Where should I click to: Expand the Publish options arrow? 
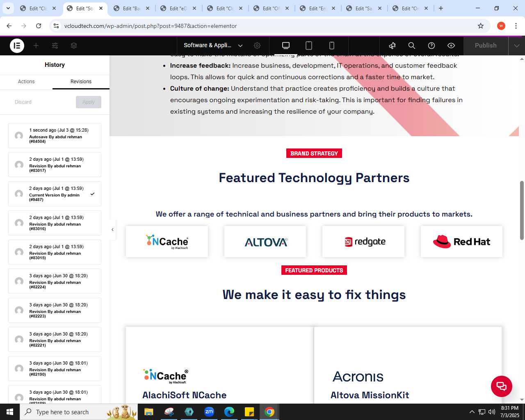517,46
